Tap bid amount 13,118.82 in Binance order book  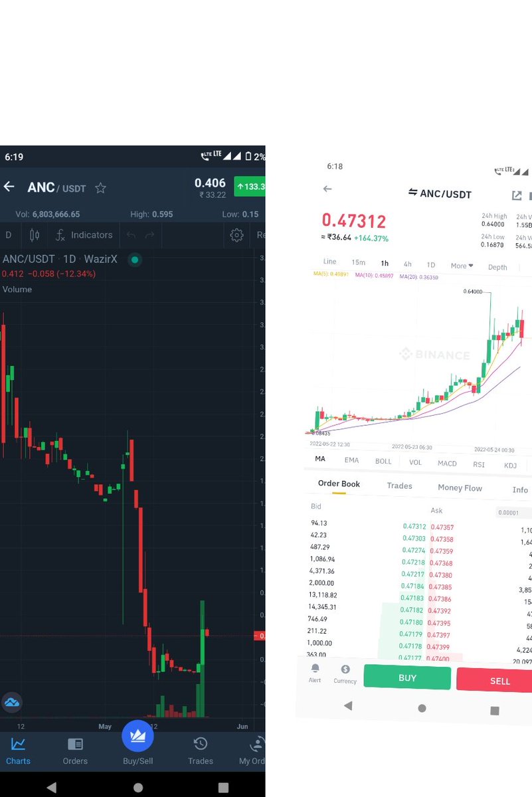pyautogui.click(x=323, y=595)
